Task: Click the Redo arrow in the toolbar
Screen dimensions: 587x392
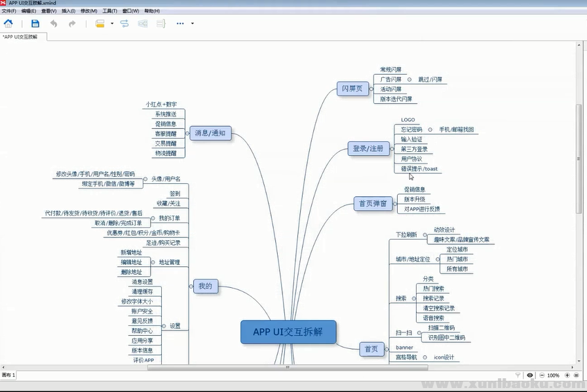Action: [x=72, y=24]
